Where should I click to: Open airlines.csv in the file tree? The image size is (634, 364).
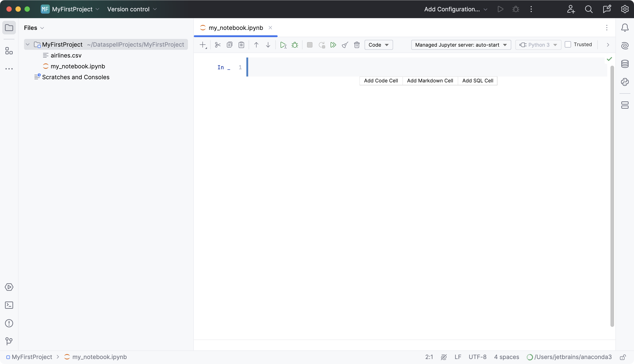coord(66,55)
